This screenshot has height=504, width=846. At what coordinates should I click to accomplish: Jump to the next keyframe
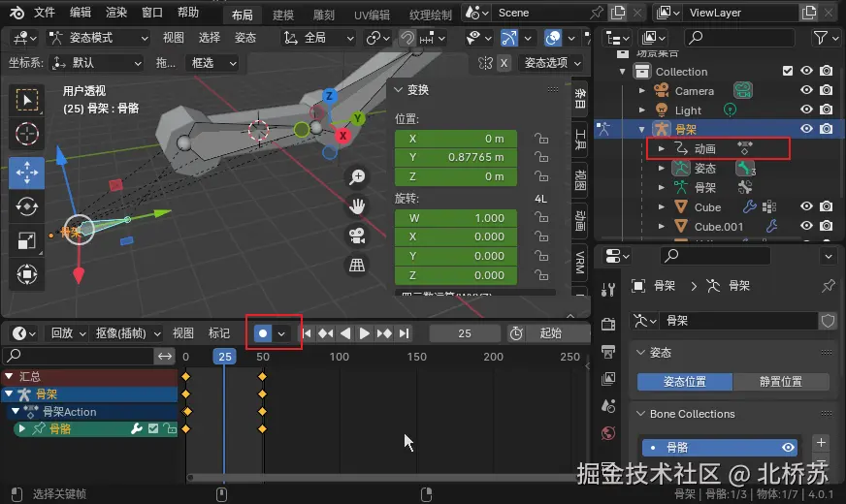click(384, 333)
